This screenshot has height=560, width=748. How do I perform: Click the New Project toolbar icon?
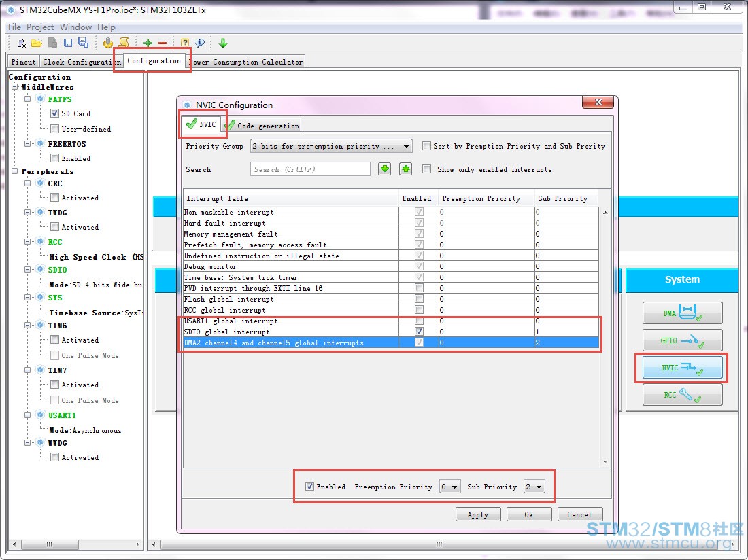tap(22, 43)
